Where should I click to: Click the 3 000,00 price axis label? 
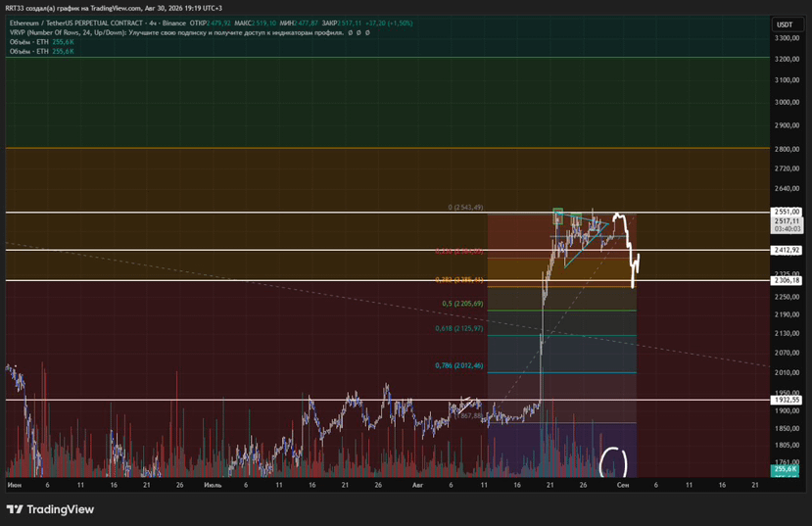(x=788, y=103)
